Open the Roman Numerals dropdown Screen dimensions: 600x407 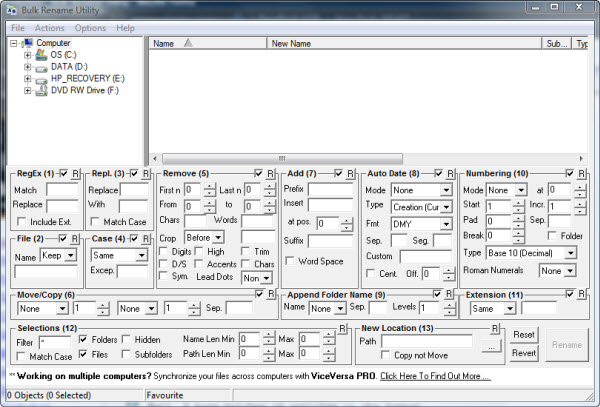pos(570,271)
